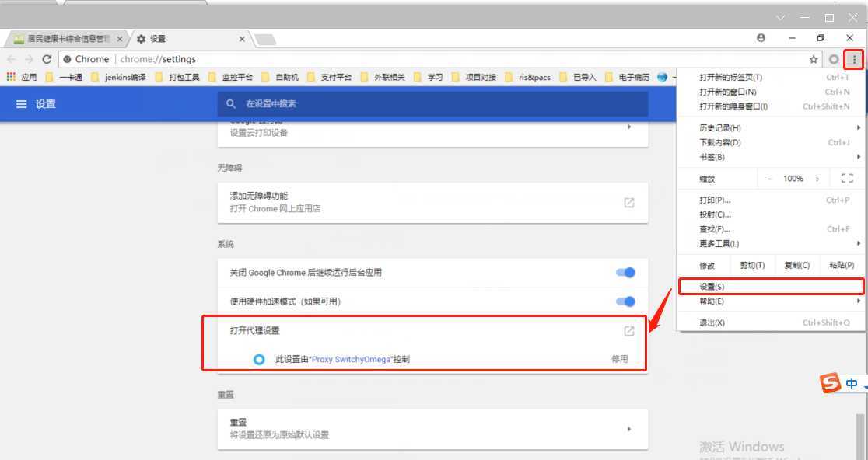This screenshot has height=460, width=868.
Task: Close the 设置 tab
Action: (x=242, y=39)
